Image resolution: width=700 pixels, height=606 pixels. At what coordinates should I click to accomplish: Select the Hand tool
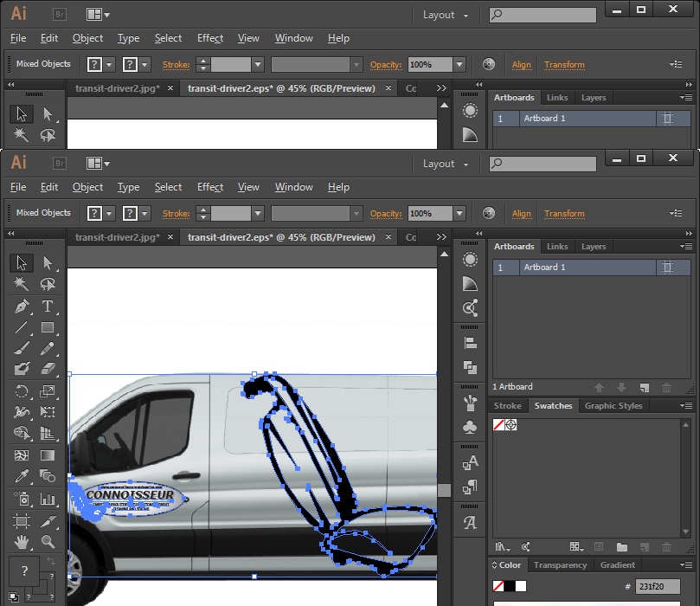pyautogui.click(x=22, y=543)
